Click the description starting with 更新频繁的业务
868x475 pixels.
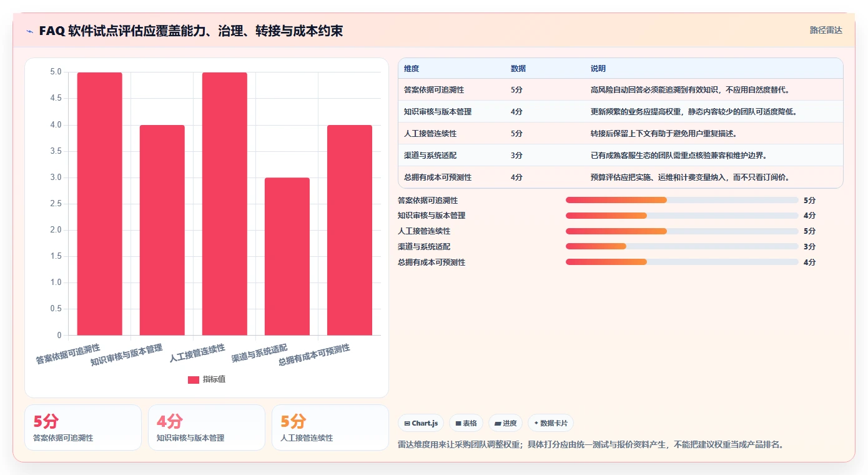tap(694, 112)
